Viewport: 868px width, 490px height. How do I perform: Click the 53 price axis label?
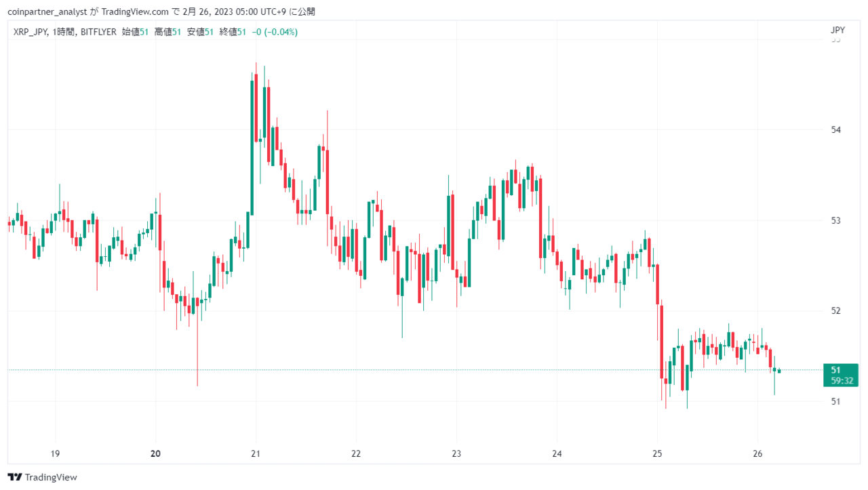pos(836,220)
